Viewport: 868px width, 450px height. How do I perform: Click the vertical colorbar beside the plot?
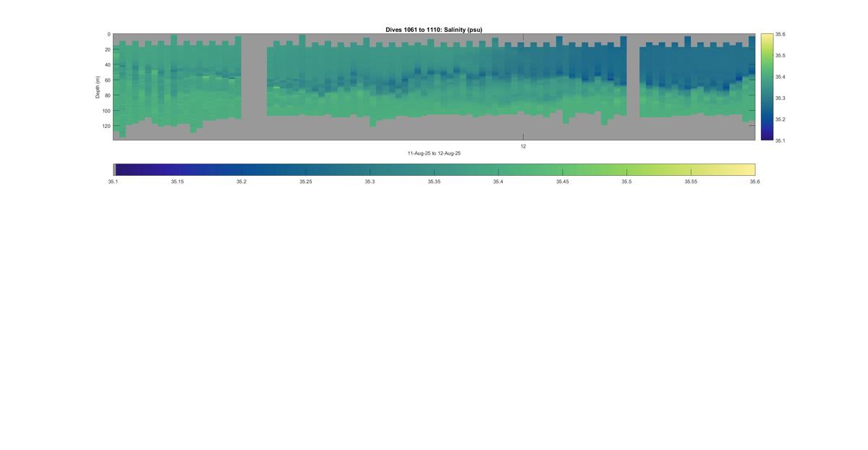click(767, 87)
